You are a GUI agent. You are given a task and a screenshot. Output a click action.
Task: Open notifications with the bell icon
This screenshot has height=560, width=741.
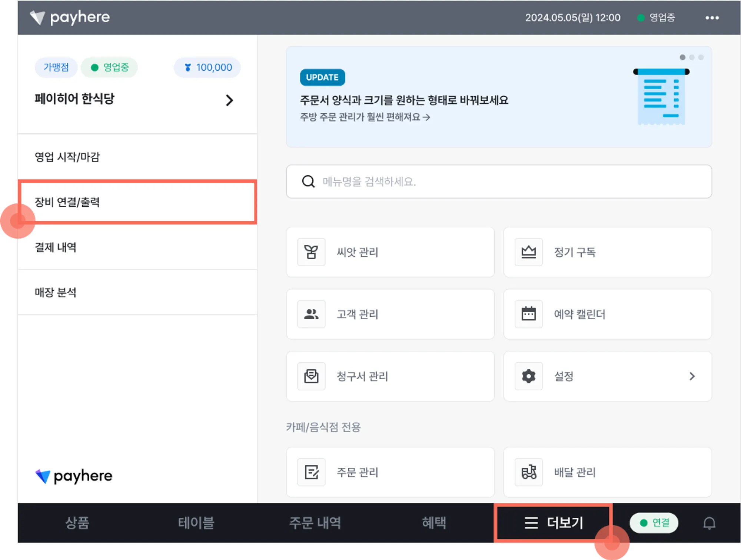click(x=709, y=523)
